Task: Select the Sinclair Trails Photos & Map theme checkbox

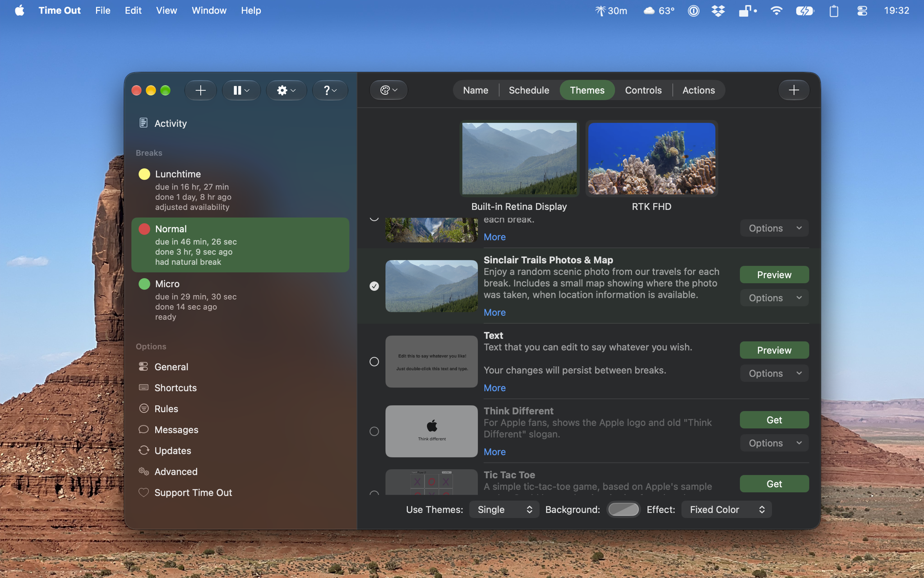Action: coord(374,286)
